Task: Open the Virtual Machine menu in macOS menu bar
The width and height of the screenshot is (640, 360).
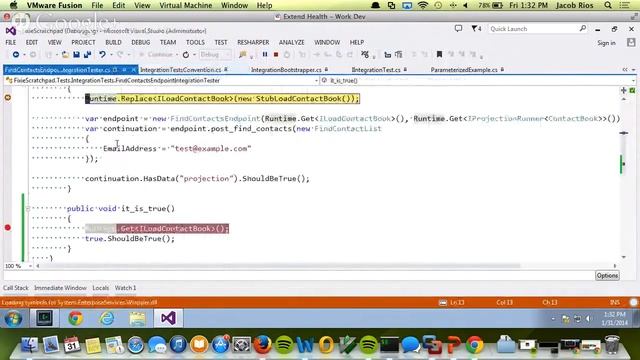Action: pyautogui.click(x=186, y=5)
